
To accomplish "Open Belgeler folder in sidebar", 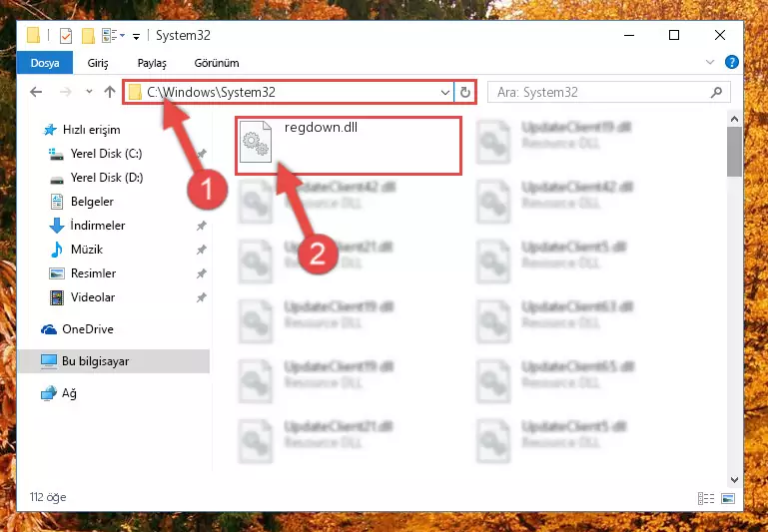I will click(x=92, y=202).
